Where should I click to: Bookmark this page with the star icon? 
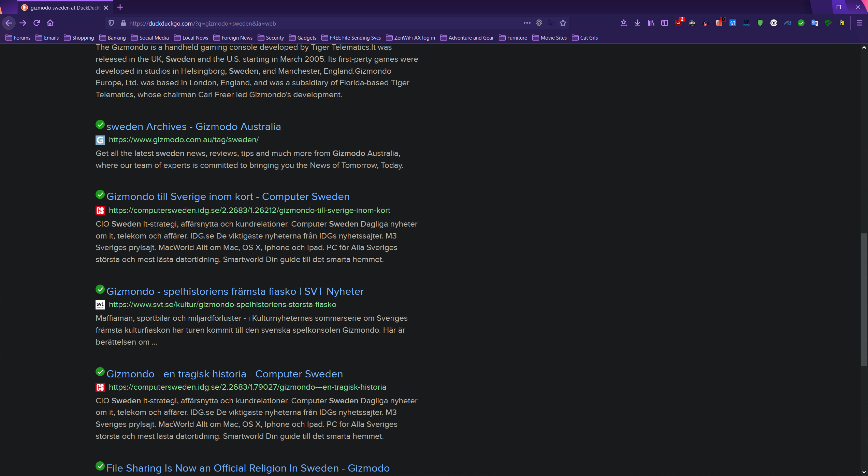coord(563,23)
